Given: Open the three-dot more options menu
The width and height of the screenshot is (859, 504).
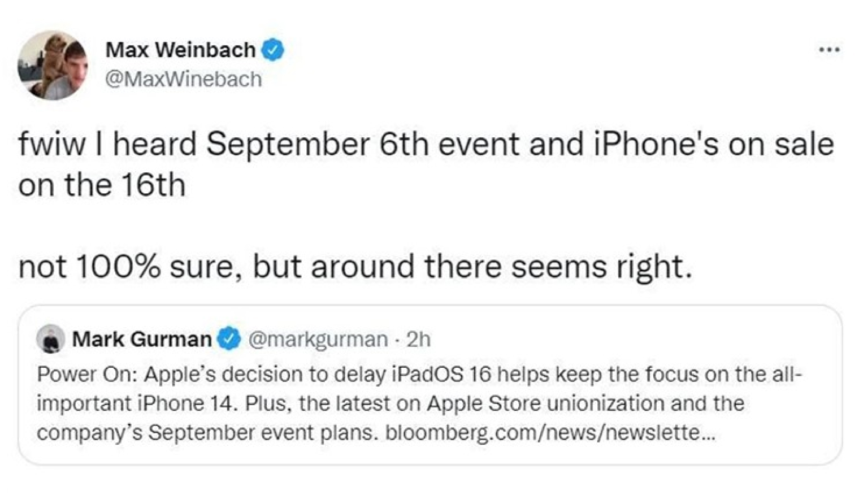Looking at the screenshot, I should pos(829,50).
